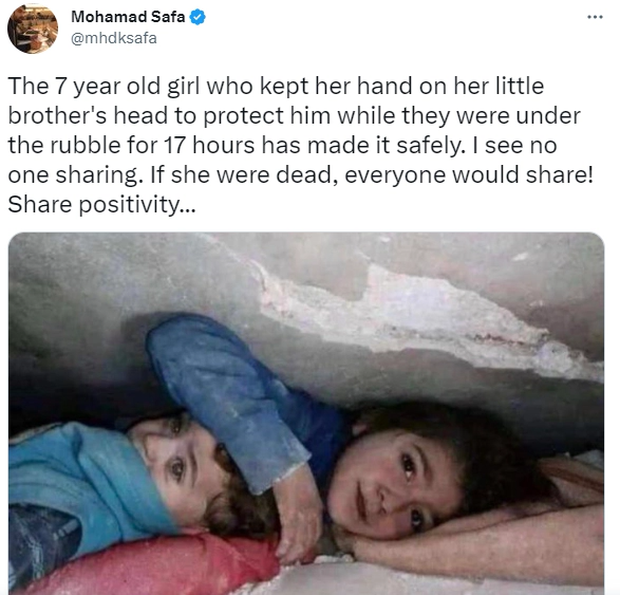Click the phrase 'Share positivity...' in tweet
The width and height of the screenshot is (620, 595).
[x=102, y=205]
